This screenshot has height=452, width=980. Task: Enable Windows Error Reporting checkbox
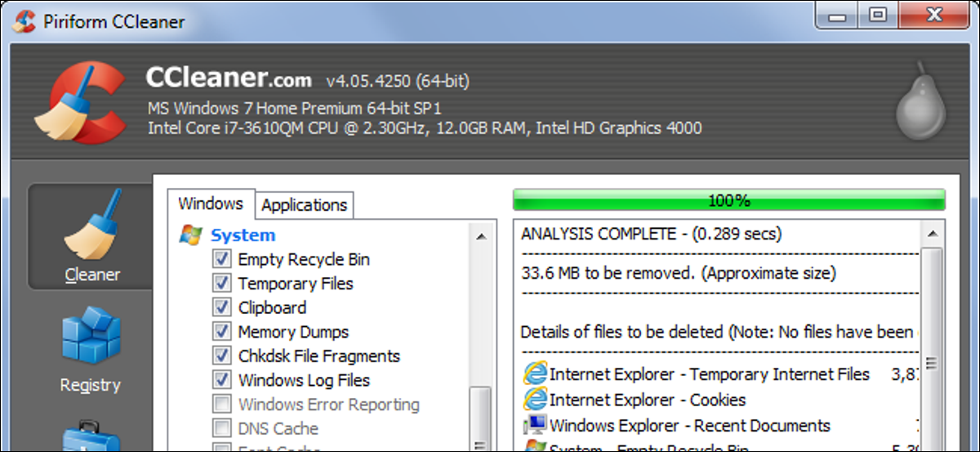pyautogui.click(x=222, y=404)
